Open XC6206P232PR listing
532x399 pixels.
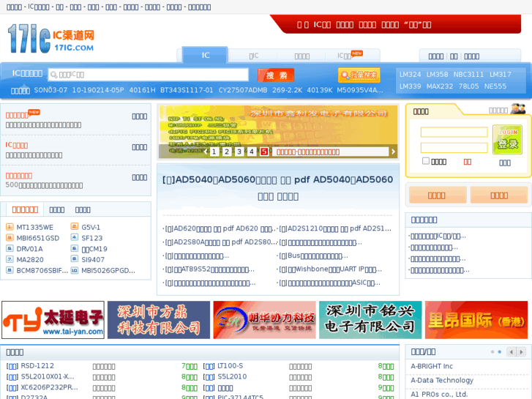point(49,387)
